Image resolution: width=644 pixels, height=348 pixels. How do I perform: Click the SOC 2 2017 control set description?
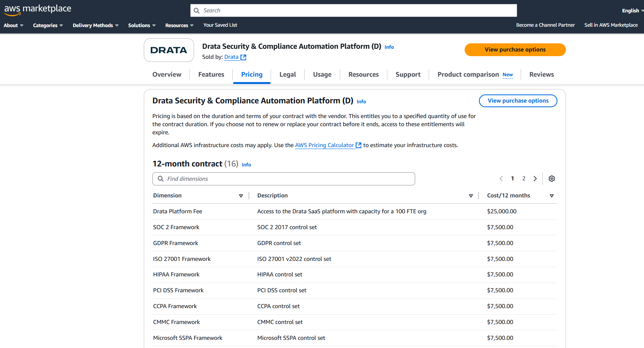[287, 227]
